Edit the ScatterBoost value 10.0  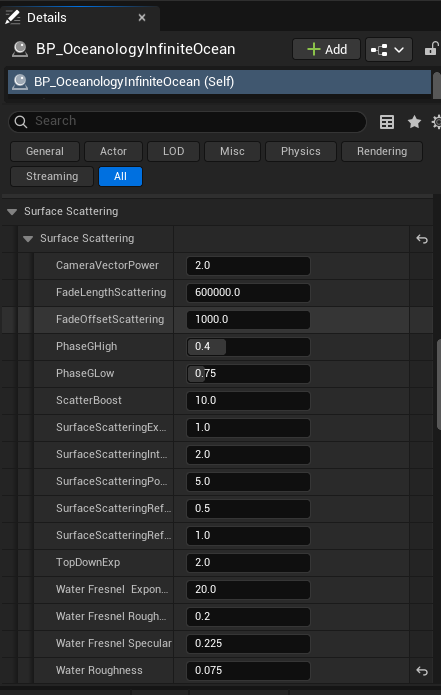[248, 401]
